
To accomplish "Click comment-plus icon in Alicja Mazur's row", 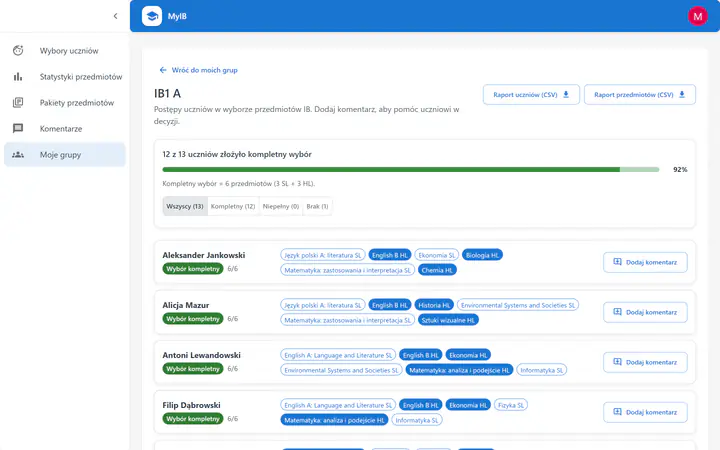I will [x=618, y=312].
